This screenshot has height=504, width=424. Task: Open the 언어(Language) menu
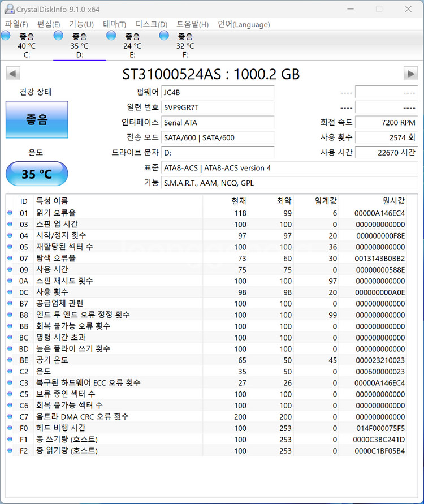(x=244, y=24)
